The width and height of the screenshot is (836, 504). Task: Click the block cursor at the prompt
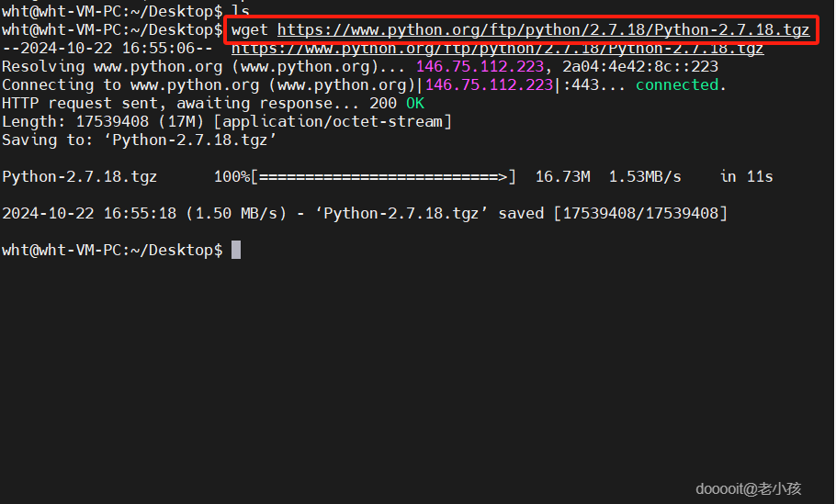[x=236, y=250]
